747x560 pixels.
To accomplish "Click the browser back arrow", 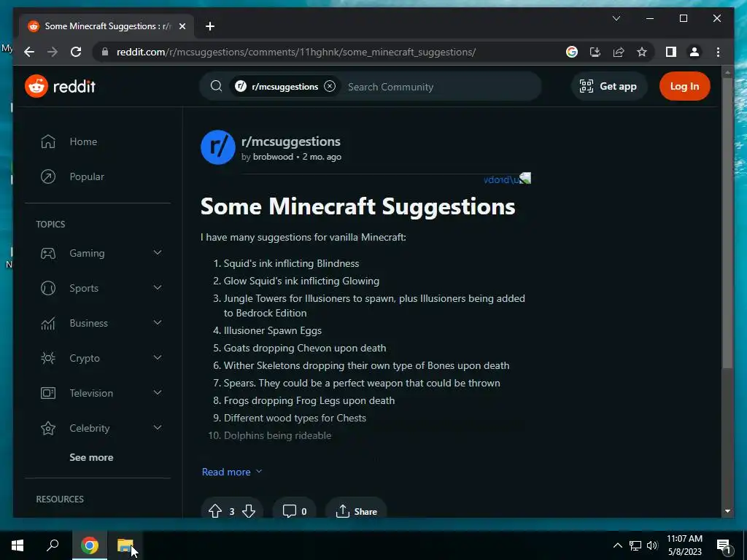I will pyautogui.click(x=29, y=52).
